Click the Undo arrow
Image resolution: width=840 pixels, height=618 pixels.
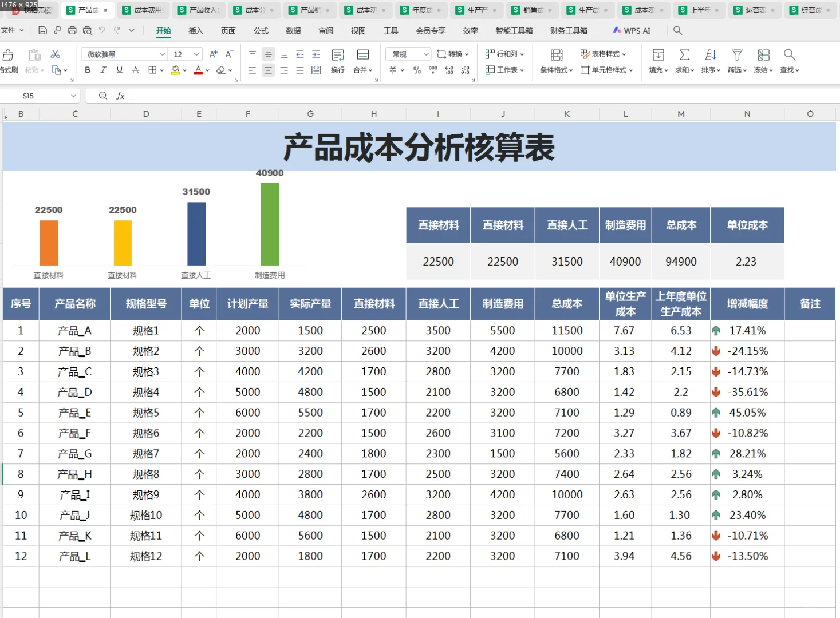(102, 30)
